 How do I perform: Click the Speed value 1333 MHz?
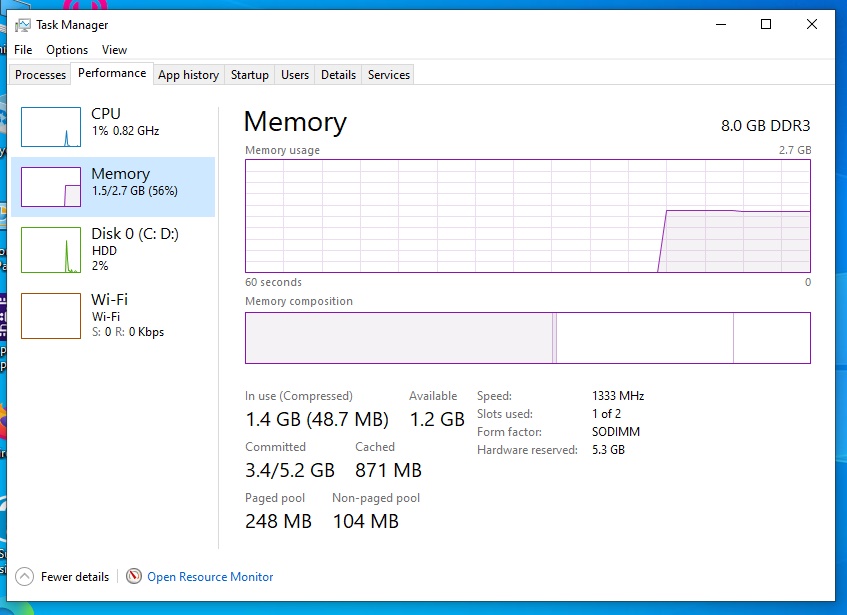point(618,396)
